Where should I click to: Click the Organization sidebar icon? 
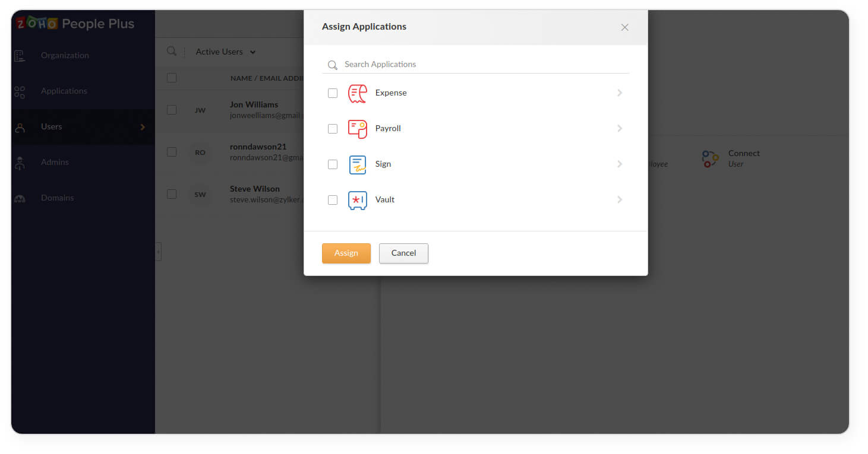[20, 56]
